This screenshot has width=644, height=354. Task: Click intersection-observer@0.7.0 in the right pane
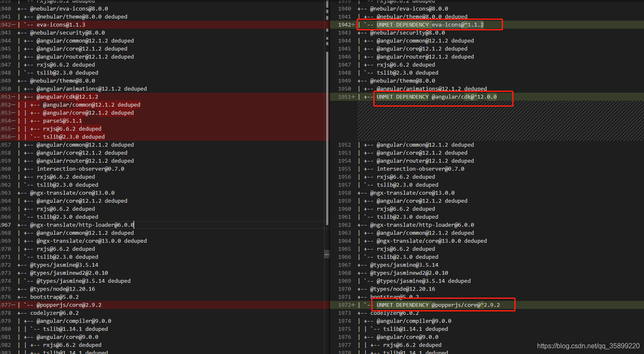pos(420,169)
